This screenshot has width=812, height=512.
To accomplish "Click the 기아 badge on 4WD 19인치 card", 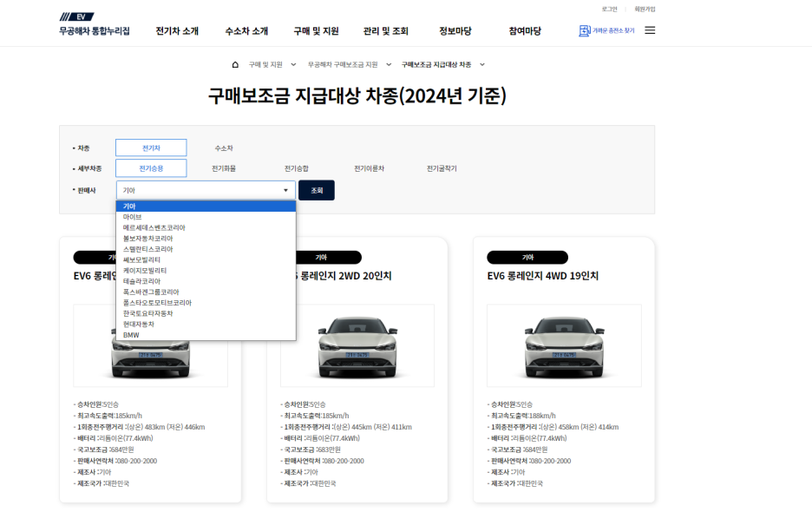I will point(527,257).
